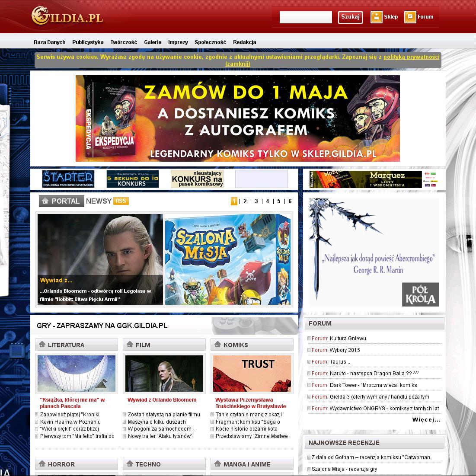Open the Szalona Misja game thumbnail
476x476 pixels.
(x=228, y=259)
